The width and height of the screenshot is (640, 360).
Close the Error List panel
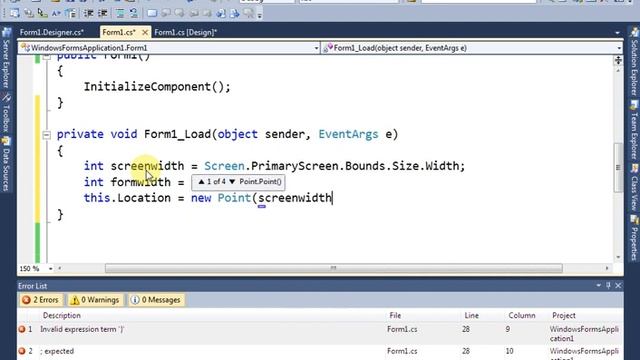pos(618,286)
